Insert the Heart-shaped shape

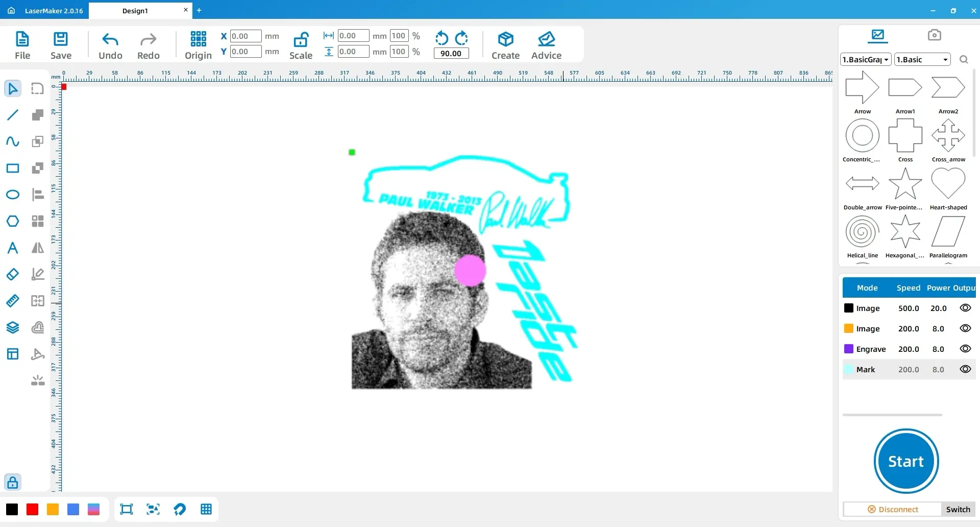pos(948,188)
